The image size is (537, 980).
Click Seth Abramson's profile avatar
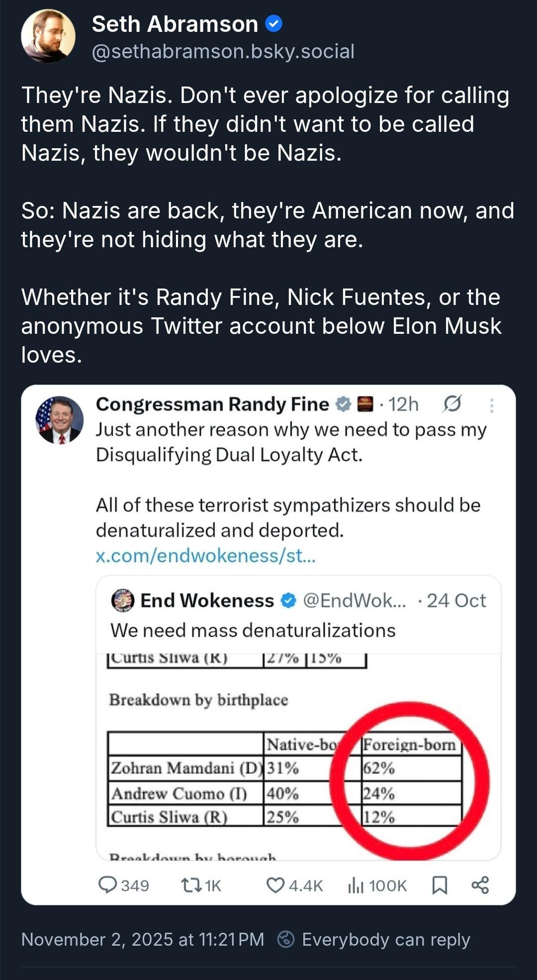pos(48,36)
